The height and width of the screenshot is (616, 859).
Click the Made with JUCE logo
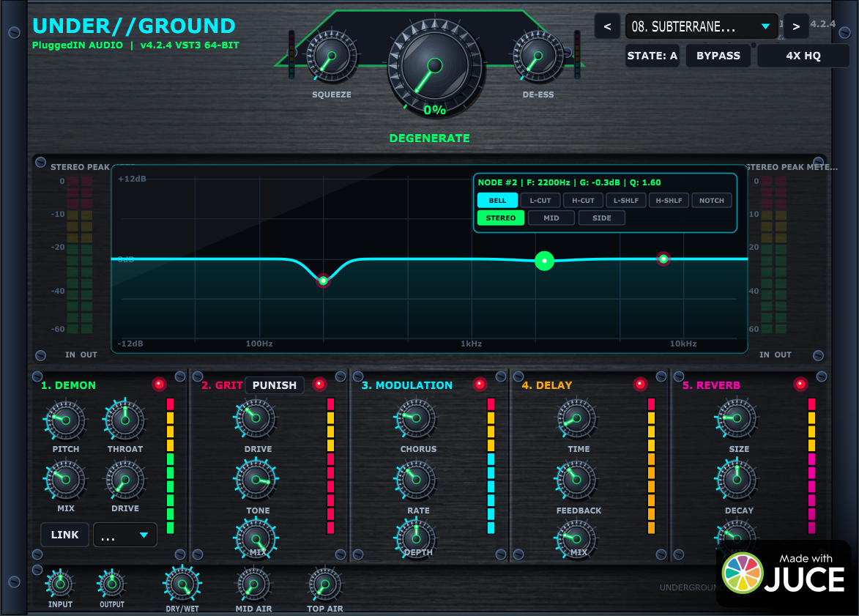pyautogui.click(x=784, y=574)
